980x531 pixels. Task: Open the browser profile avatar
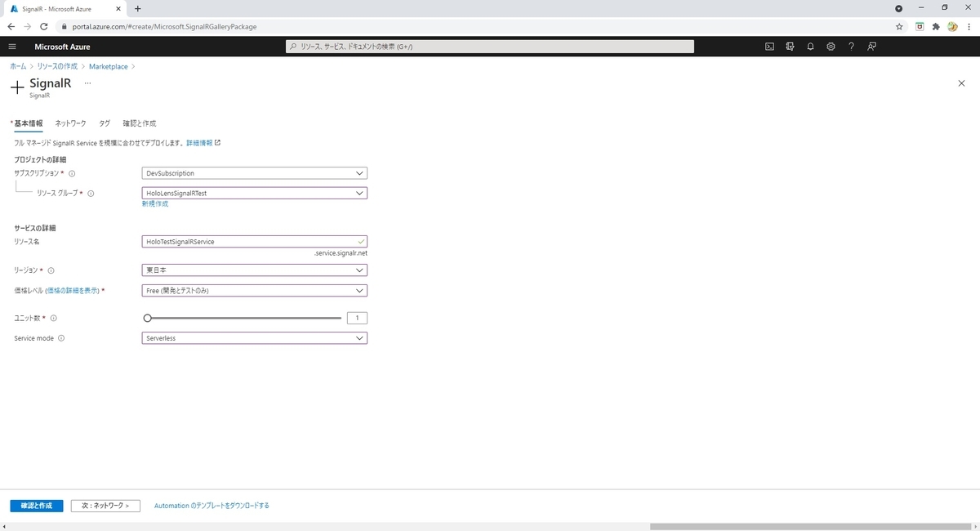(x=952, y=26)
